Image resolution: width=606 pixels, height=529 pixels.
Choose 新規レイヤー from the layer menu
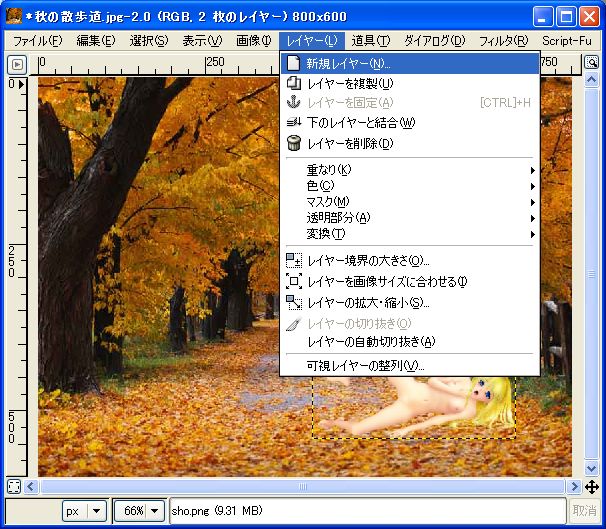point(410,63)
